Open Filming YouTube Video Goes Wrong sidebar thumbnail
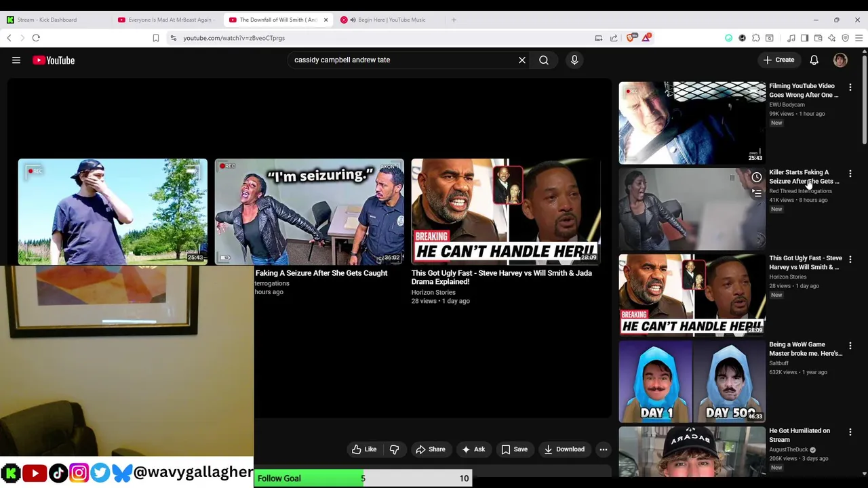Viewport: 868px width, 488px height. [x=692, y=123]
